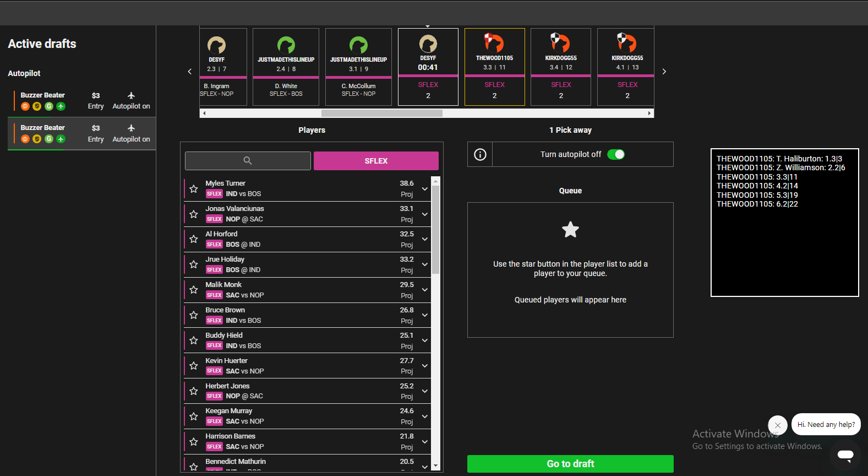Dismiss the 'Need any help?' chat prompt
The height and width of the screenshot is (476, 868).
(778, 425)
